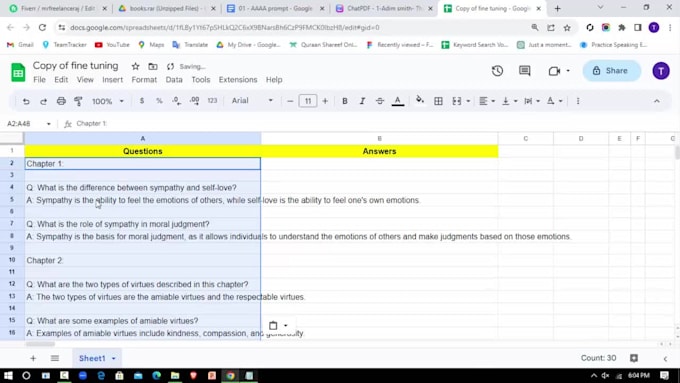Viewport: 680px width, 383px height.
Task: Star the Copy of fine tuning document
Action: 135,66
